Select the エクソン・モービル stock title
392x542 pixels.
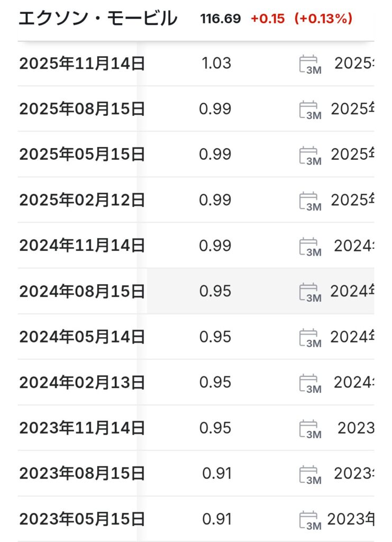(98, 19)
